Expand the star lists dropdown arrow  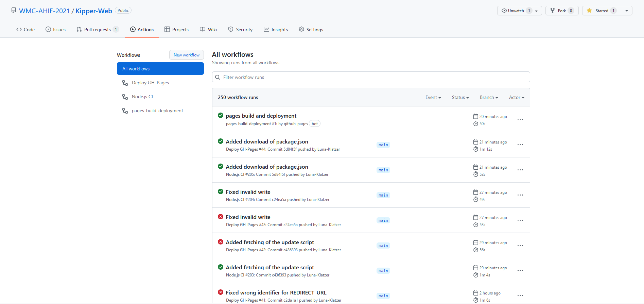coord(627,11)
